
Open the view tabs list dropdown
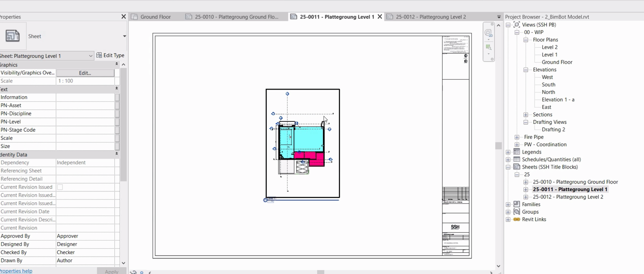[x=499, y=17]
